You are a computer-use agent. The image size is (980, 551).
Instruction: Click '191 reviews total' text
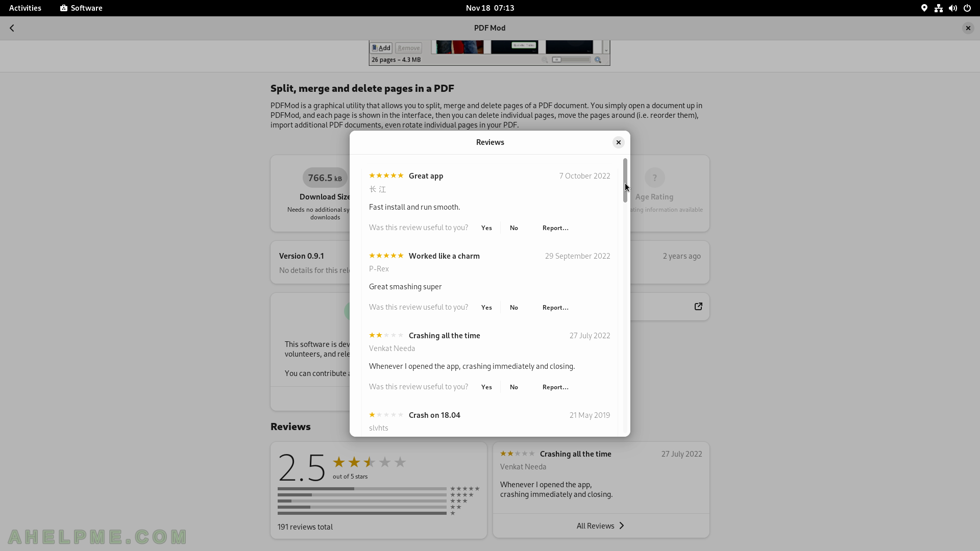[x=305, y=527]
